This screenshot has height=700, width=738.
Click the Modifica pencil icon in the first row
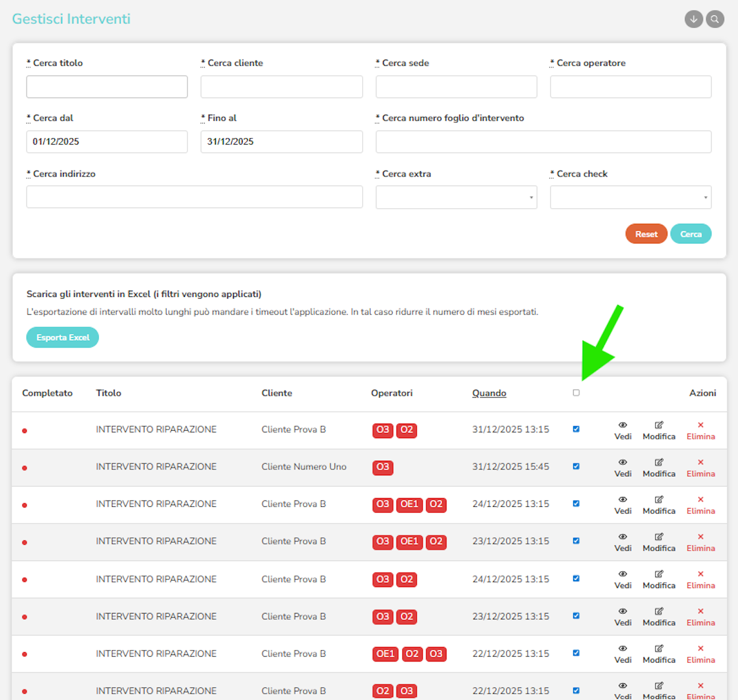(658, 426)
